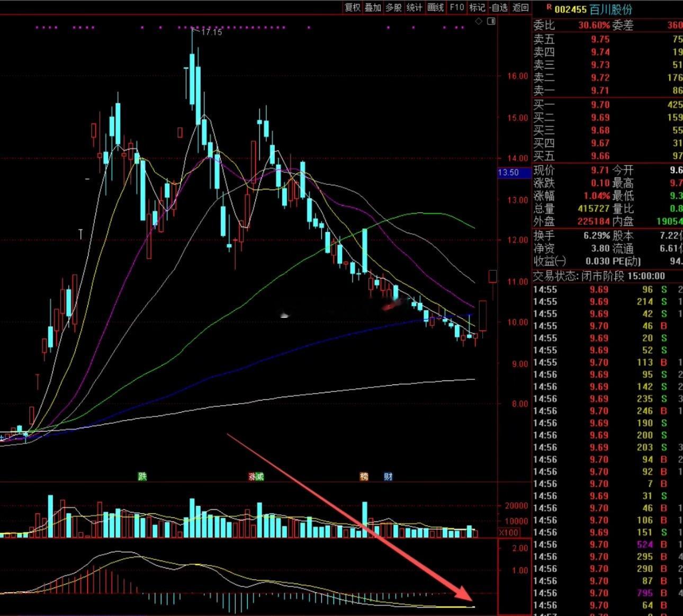Viewport: 683px width, 616px height.
Task: Click the red 涨 event marker
Action: tap(252, 477)
